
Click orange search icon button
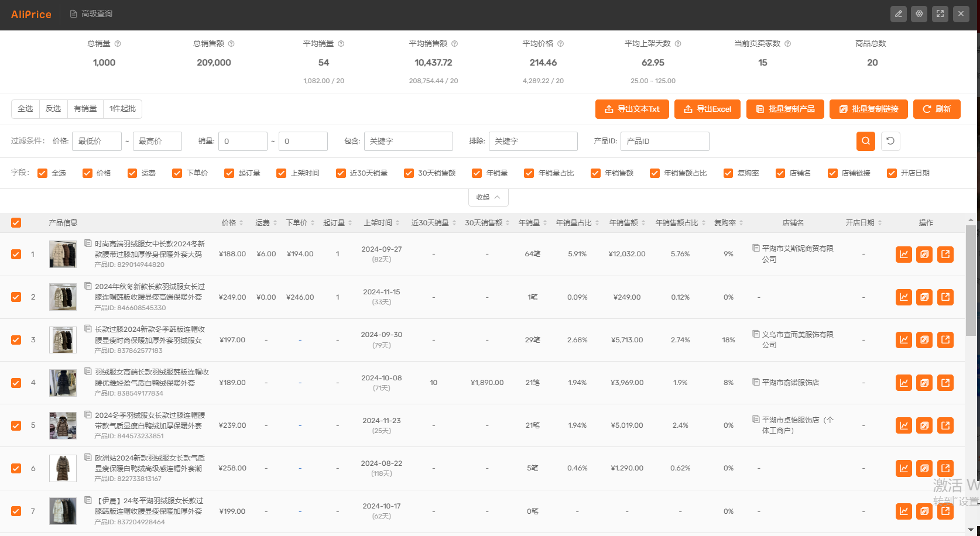(x=866, y=141)
